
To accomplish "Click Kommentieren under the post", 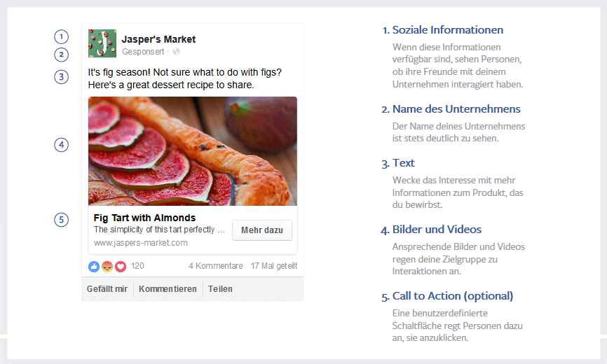I will pyautogui.click(x=168, y=289).
